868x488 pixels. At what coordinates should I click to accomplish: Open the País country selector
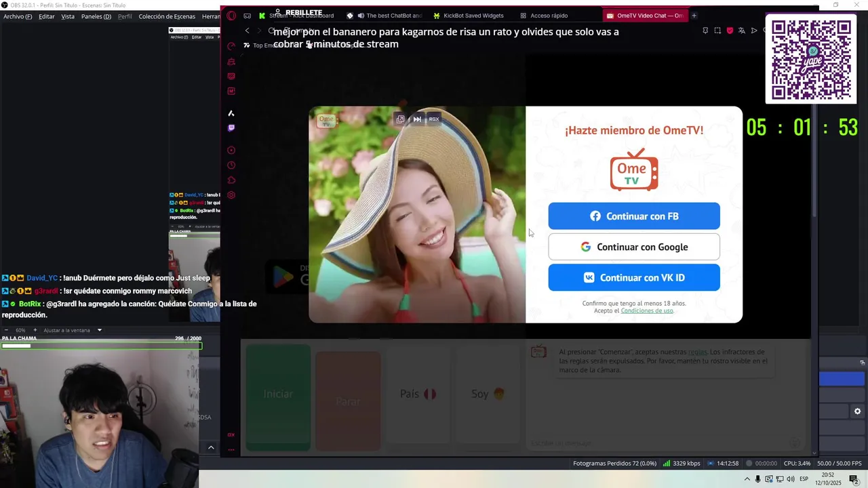(418, 394)
